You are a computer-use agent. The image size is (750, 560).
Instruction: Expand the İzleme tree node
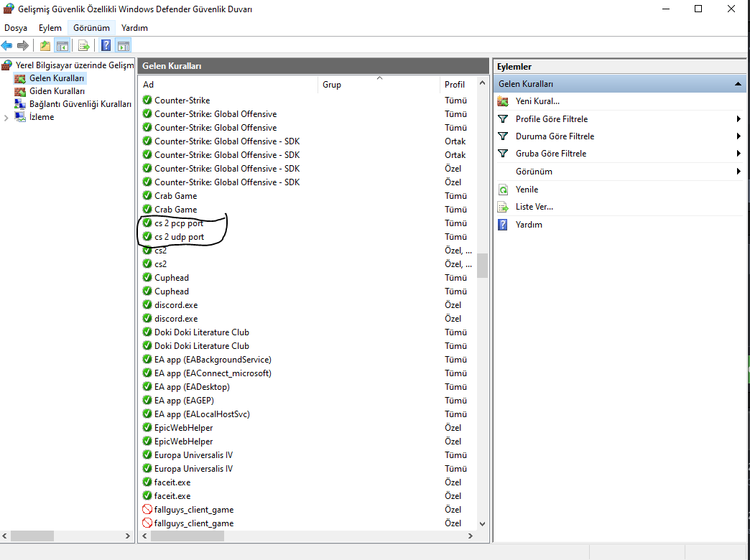pyautogui.click(x=6, y=117)
